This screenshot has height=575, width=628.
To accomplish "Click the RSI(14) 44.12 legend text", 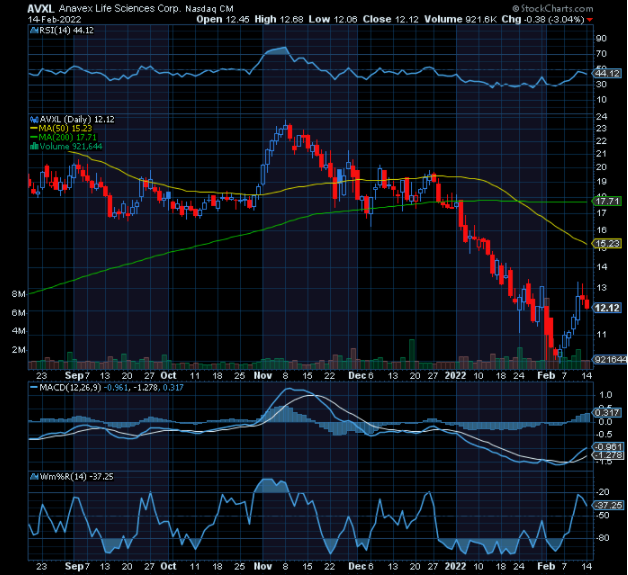I will click(x=66, y=30).
